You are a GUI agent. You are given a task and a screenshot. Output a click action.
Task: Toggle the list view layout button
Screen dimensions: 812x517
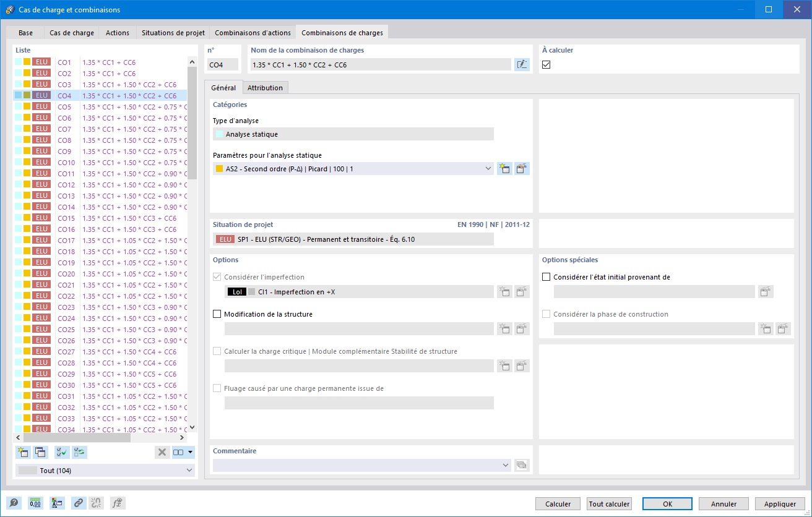click(179, 452)
